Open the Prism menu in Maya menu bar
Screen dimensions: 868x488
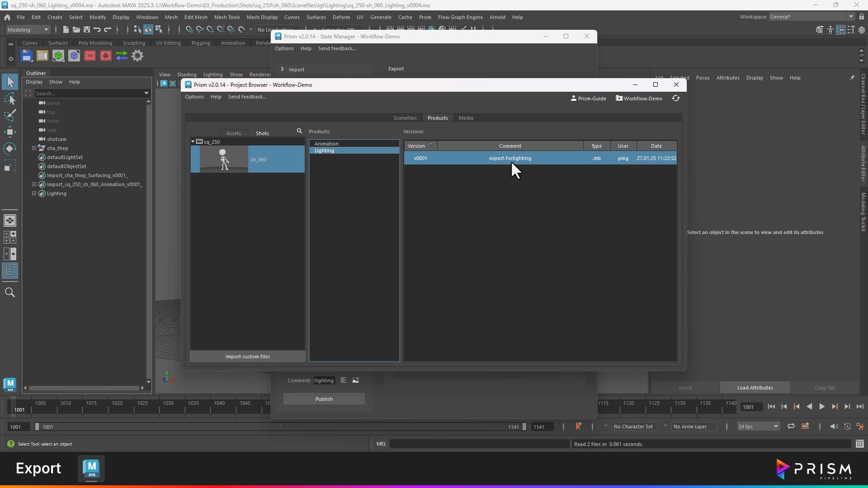pos(425,17)
